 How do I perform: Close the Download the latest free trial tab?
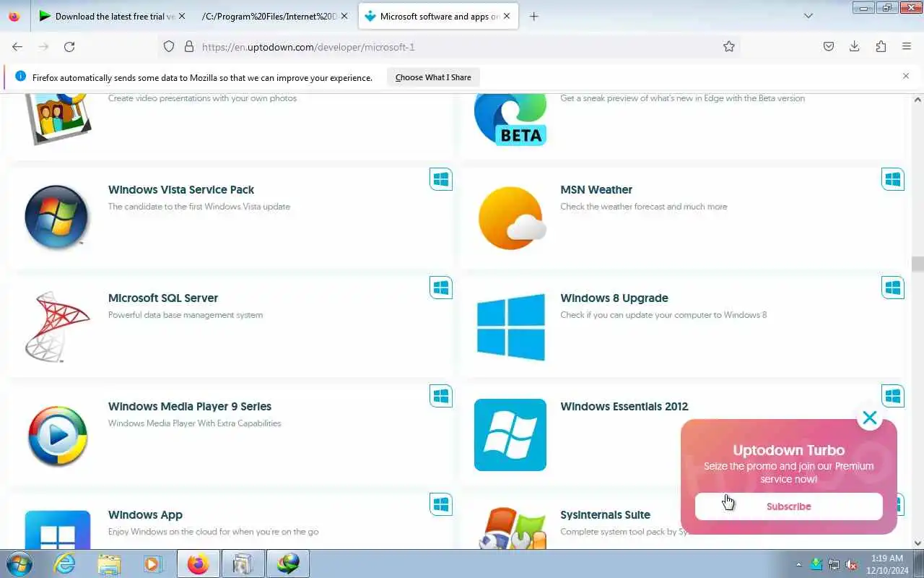[x=181, y=16]
